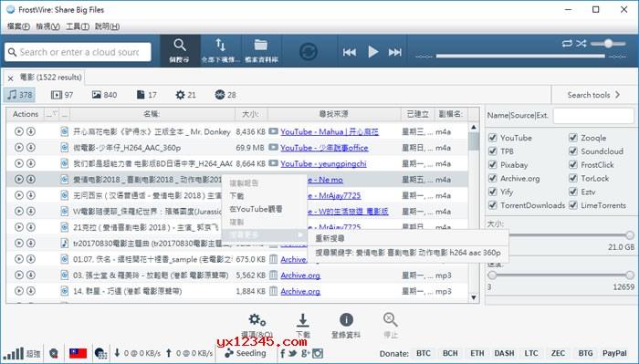Image resolution: width=639 pixels, height=364 pixels.
Task: Click the Taiwan flag status icon
Action: pyautogui.click(x=78, y=353)
